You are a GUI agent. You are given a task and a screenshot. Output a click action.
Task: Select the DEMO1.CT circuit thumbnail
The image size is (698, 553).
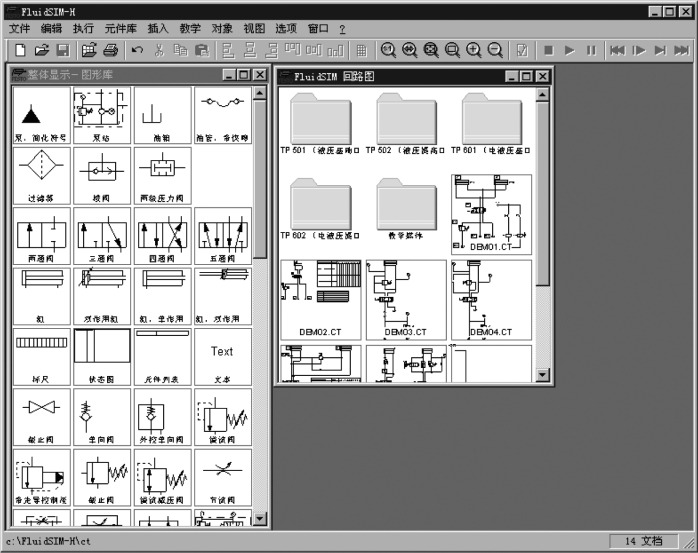[491, 214]
